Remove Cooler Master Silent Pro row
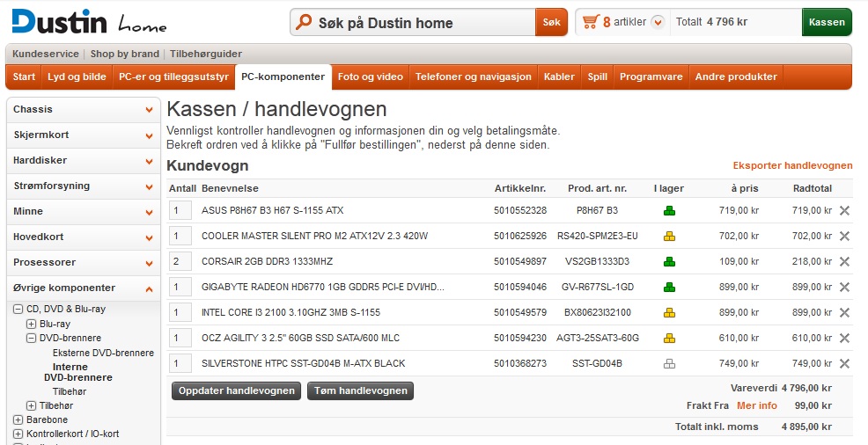The image size is (868, 445). [844, 236]
